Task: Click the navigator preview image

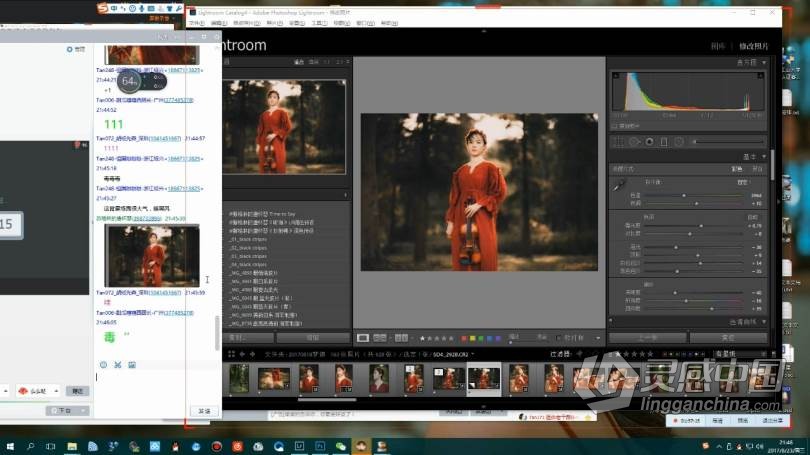Action: 284,127
